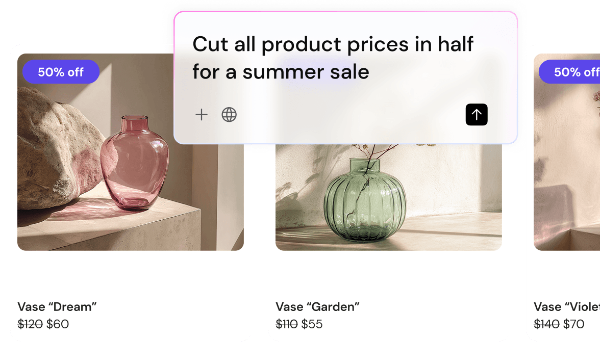Viewport: 600px width, 364px height.
Task: Click the prompt text about summer sale
Action: [333, 58]
